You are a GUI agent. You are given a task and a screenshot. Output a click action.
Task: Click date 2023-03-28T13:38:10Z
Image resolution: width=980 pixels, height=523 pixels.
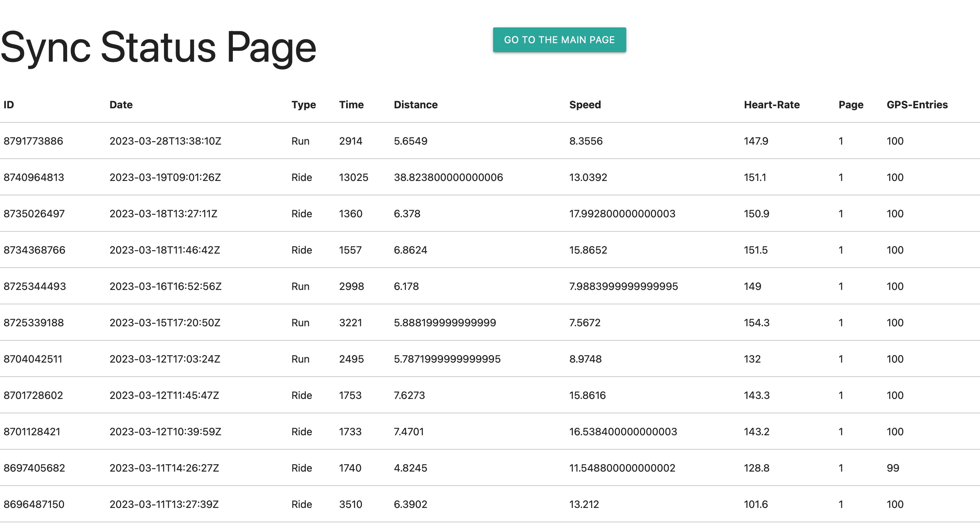[165, 141]
